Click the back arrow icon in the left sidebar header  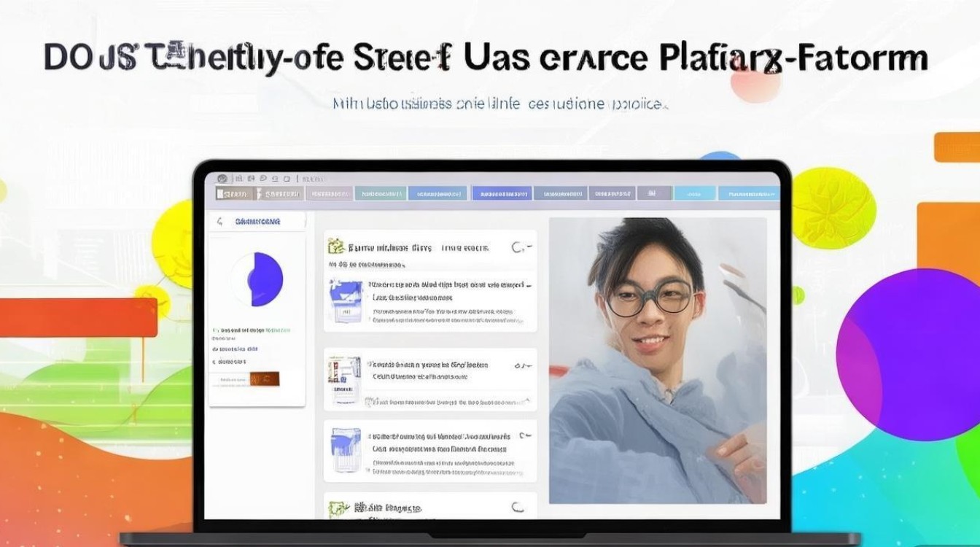219,222
